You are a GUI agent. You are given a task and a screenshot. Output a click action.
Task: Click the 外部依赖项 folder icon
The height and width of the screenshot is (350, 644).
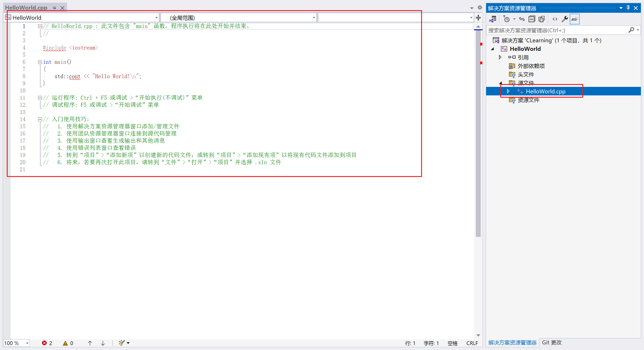[x=512, y=66]
